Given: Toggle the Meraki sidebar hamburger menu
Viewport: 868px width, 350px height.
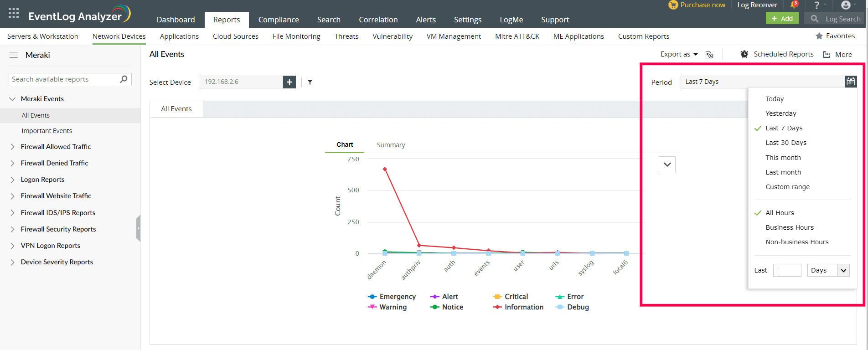Looking at the screenshot, I should click(14, 55).
